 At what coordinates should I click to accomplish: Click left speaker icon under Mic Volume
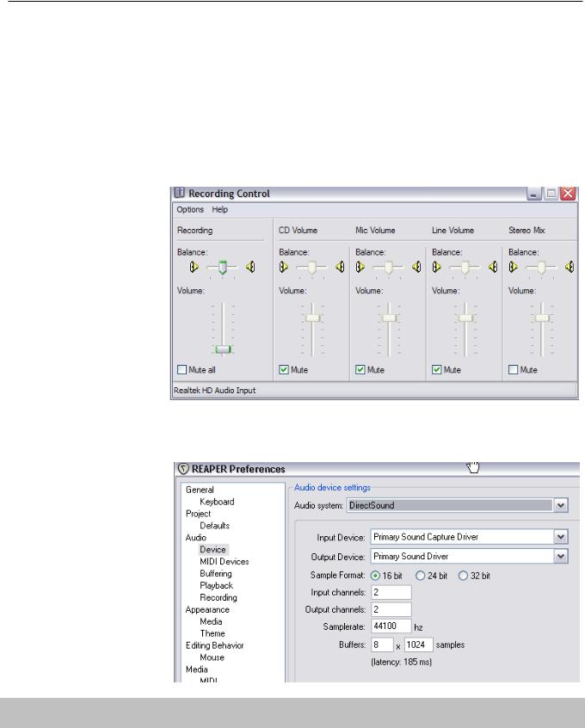tap(360, 267)
